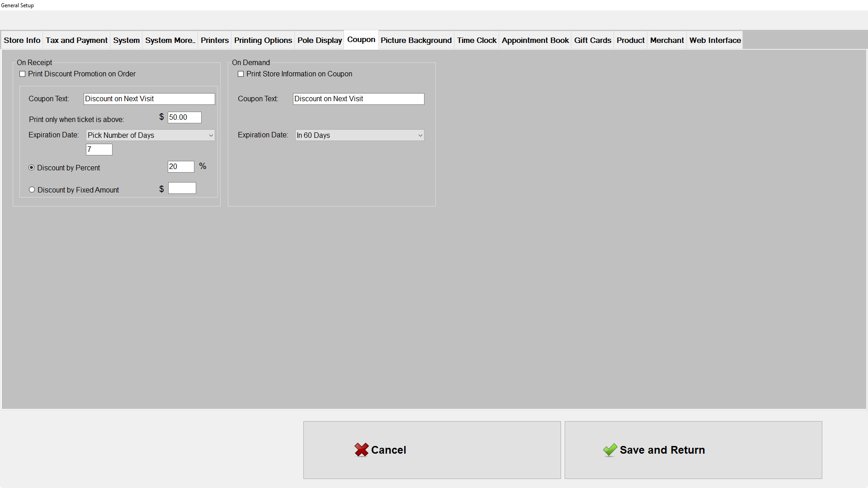Select Discount by Fixed Amount option
868x488 pixels.
point(32,190)
